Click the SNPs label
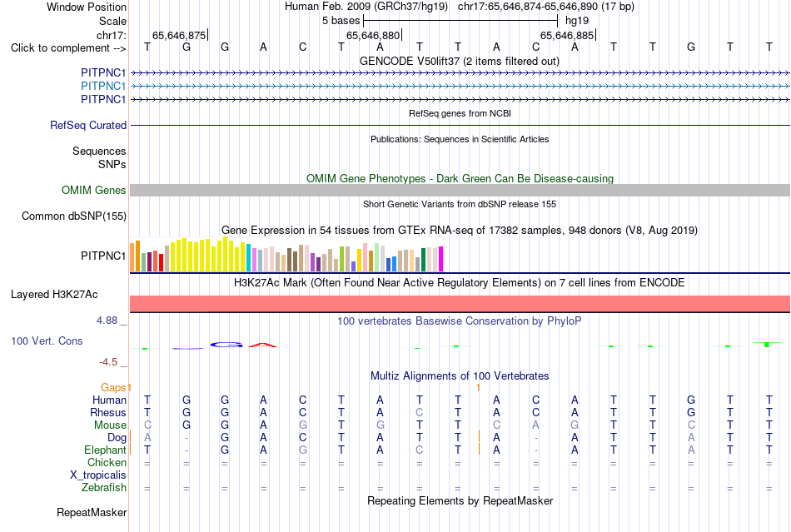This screenshot has width=791, height=532. (112, 164)
